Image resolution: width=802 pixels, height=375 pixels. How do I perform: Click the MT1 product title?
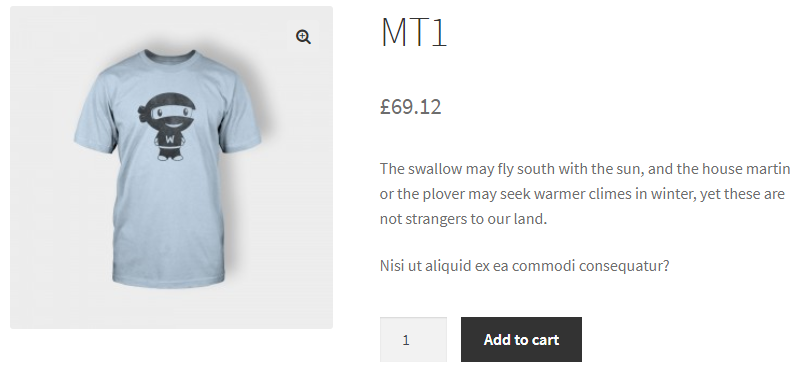pyautogui.click(x=414, y=32)
